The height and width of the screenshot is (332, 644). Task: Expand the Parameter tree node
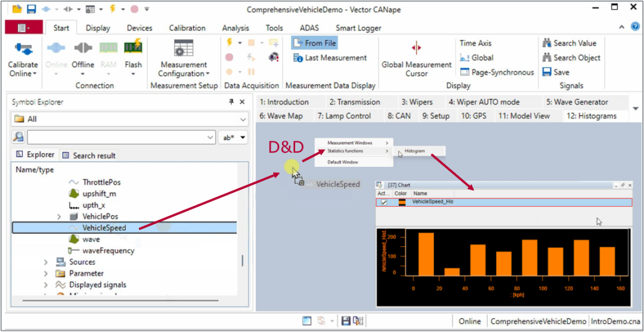tap(46, 274)
